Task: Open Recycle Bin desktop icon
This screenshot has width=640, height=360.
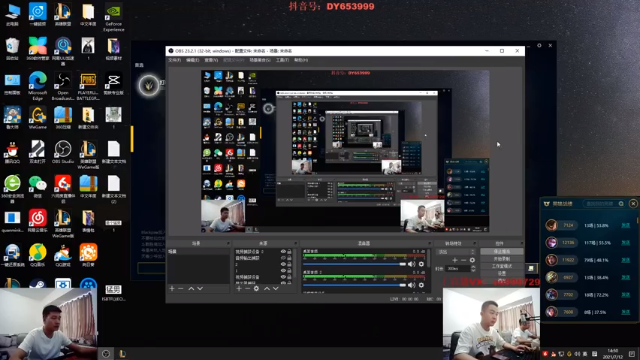Action: pos(12,48)
